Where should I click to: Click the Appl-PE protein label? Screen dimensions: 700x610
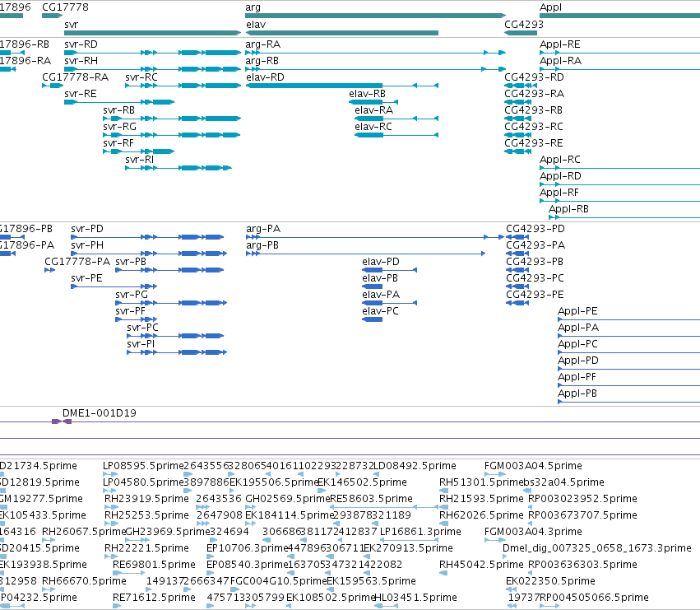(x=577, y=311)
